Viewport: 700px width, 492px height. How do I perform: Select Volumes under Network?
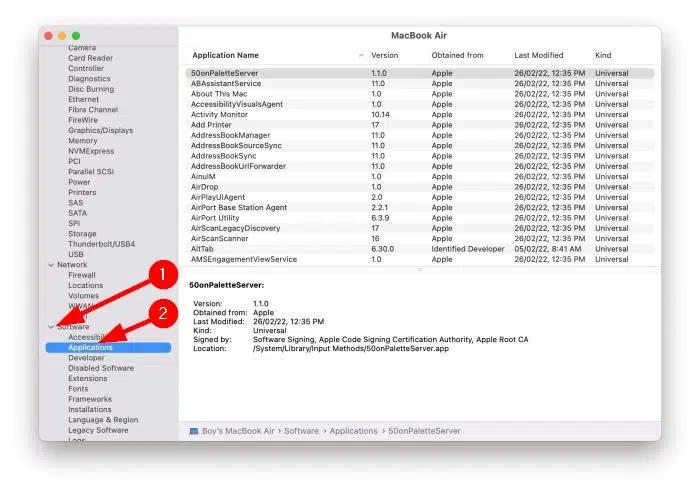[83, 296]
